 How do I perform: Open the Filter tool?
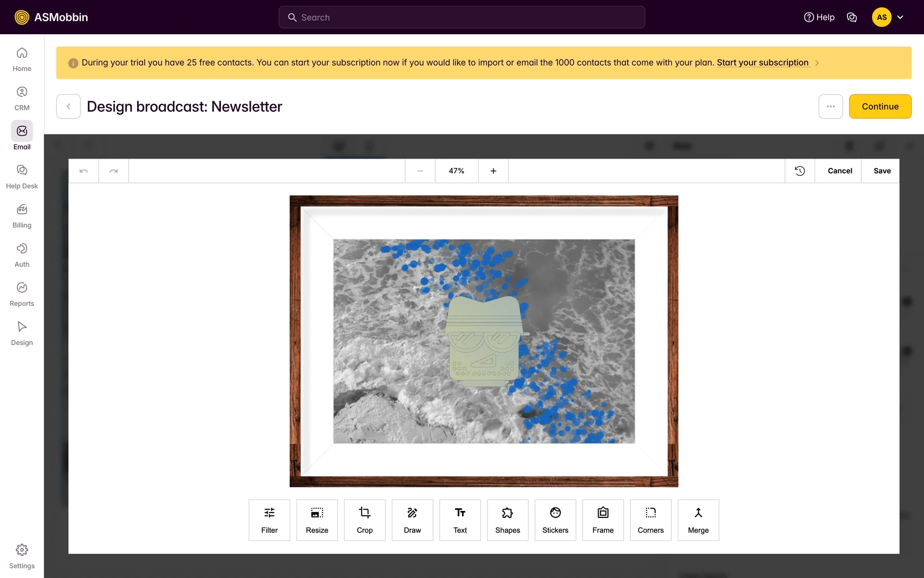(269, 520)
